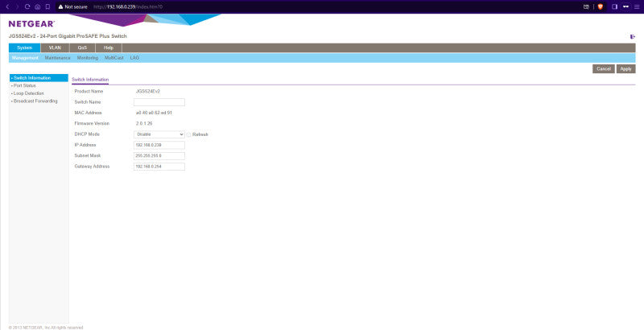The image size is (644, 330).
Task: Click the Subnet Mask input field
Action: click(159, 156)
